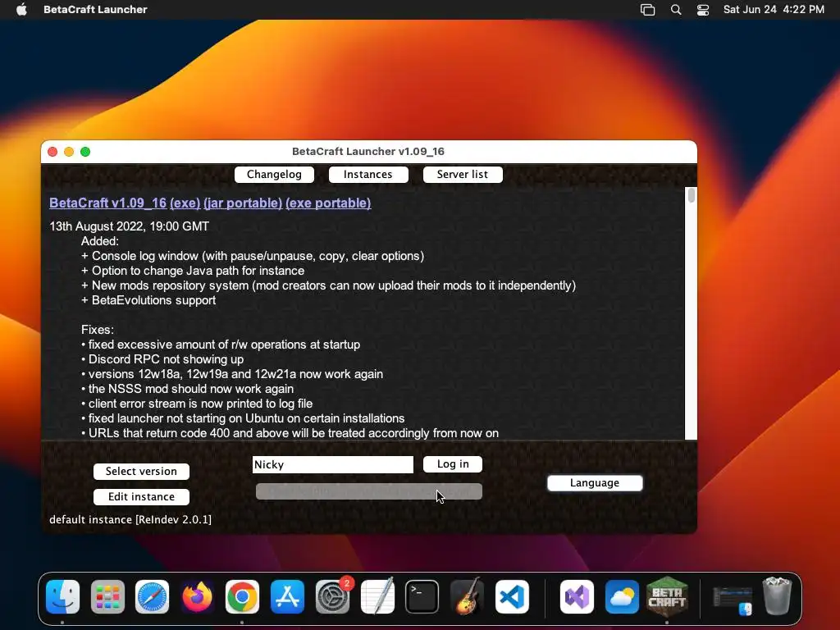
Task: Open Google Chrome in the dock
Action: tap(242, 597)
